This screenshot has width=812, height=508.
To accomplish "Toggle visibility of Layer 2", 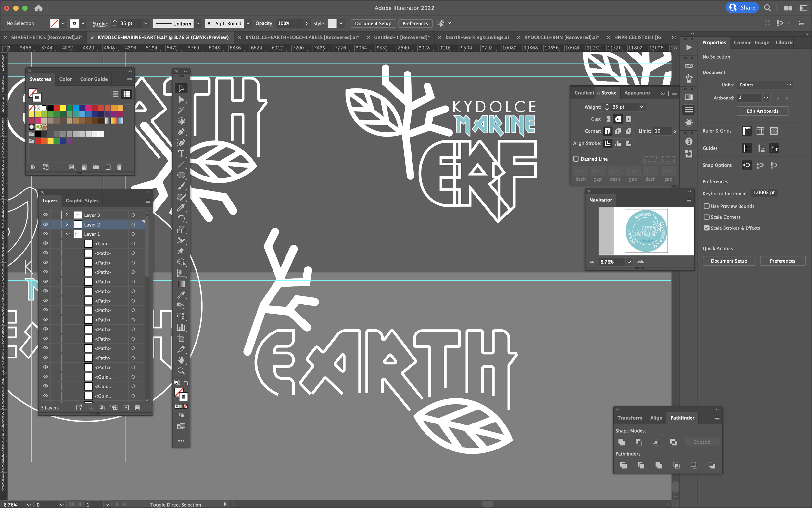I will click(45, 224).
